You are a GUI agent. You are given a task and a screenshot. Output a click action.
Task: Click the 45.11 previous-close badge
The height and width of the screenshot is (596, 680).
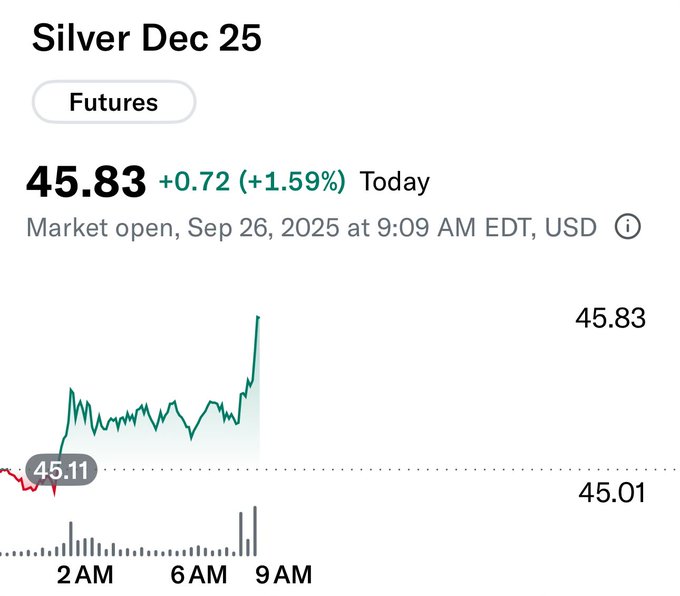pos(63,469)
